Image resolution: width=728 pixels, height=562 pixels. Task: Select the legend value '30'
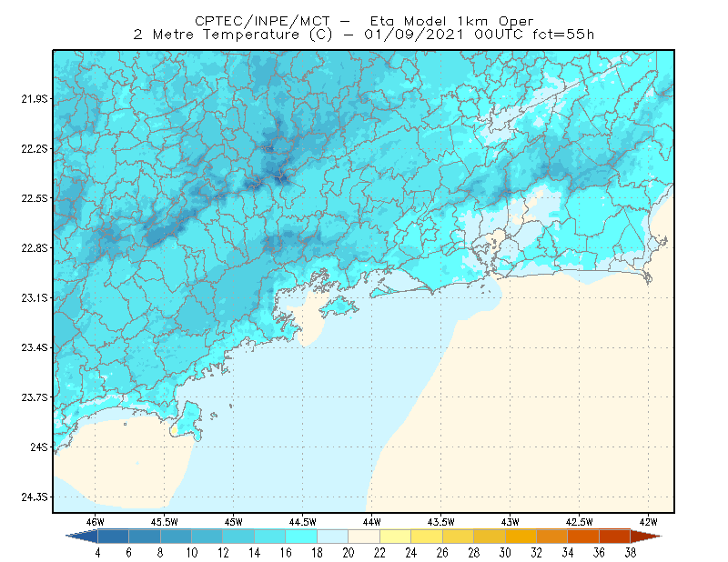[x=505, y=553]
